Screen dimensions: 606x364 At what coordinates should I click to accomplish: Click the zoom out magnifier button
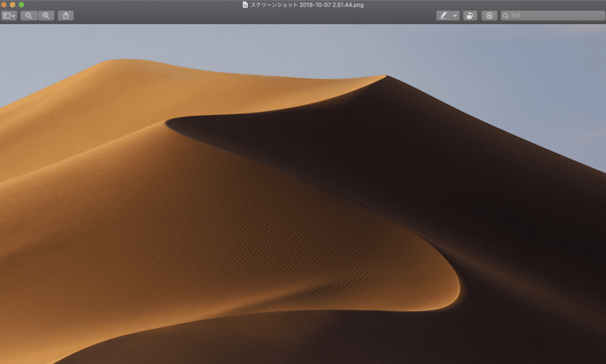coord(29,16)
